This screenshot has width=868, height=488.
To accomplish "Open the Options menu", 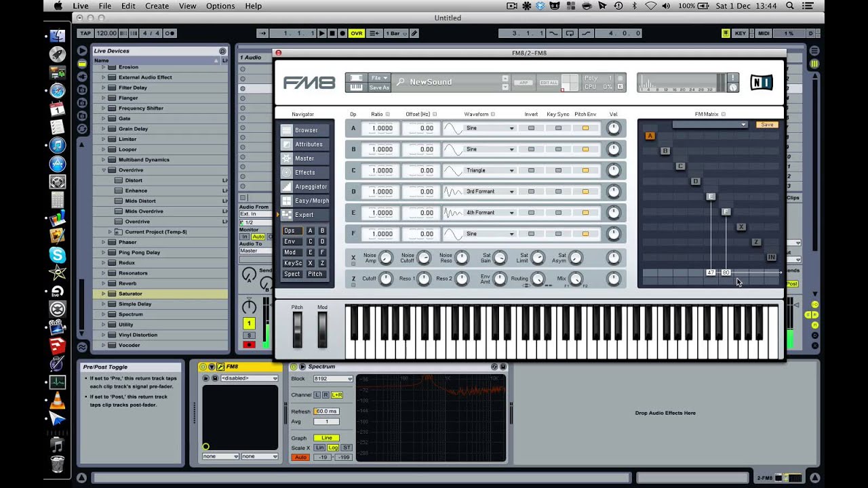I will point(220,6).
